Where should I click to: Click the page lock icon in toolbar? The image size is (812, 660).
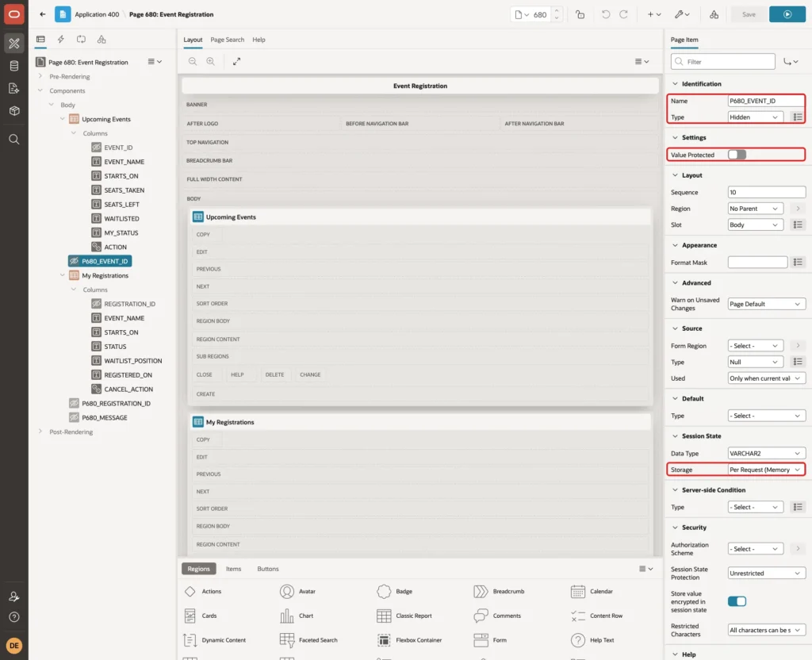click(x=580, y=14)
